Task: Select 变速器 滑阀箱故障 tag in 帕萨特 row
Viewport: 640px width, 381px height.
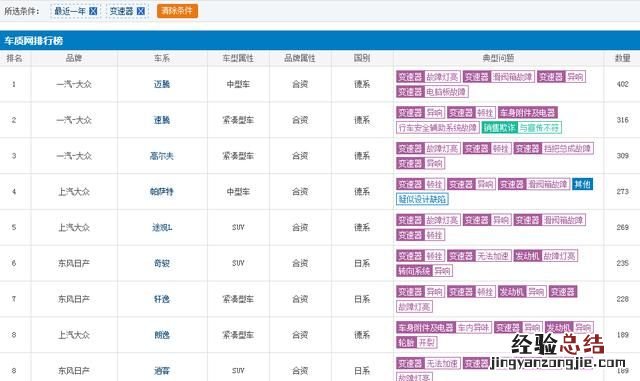Action: point(534,184)
